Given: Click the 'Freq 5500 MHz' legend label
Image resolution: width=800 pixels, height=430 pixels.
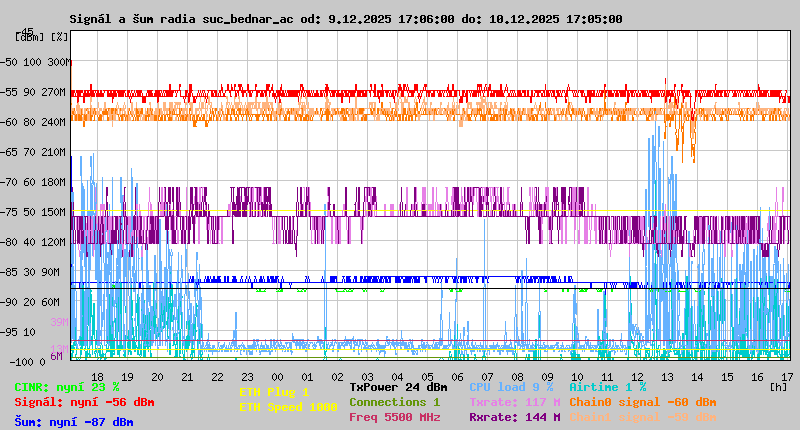Looking at the screenshot, I should coord(394,417).
